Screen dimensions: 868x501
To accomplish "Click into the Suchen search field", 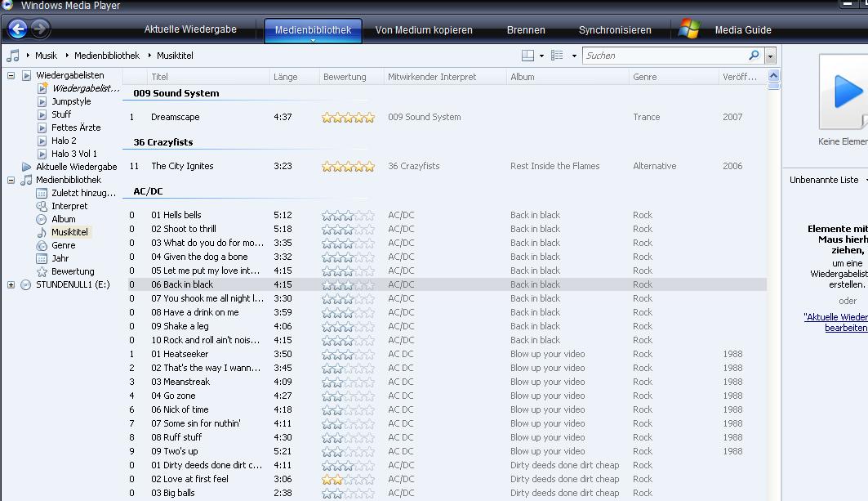I will coord(666,56).
